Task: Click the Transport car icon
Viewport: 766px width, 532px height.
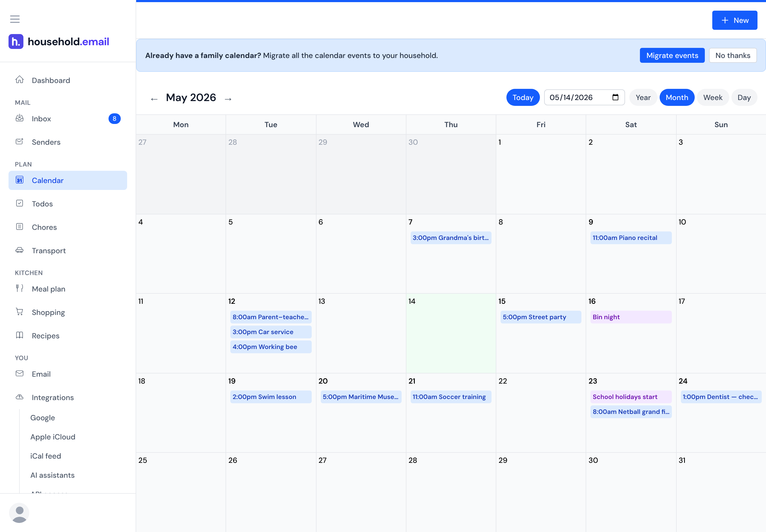Action: tap(20, 250)
